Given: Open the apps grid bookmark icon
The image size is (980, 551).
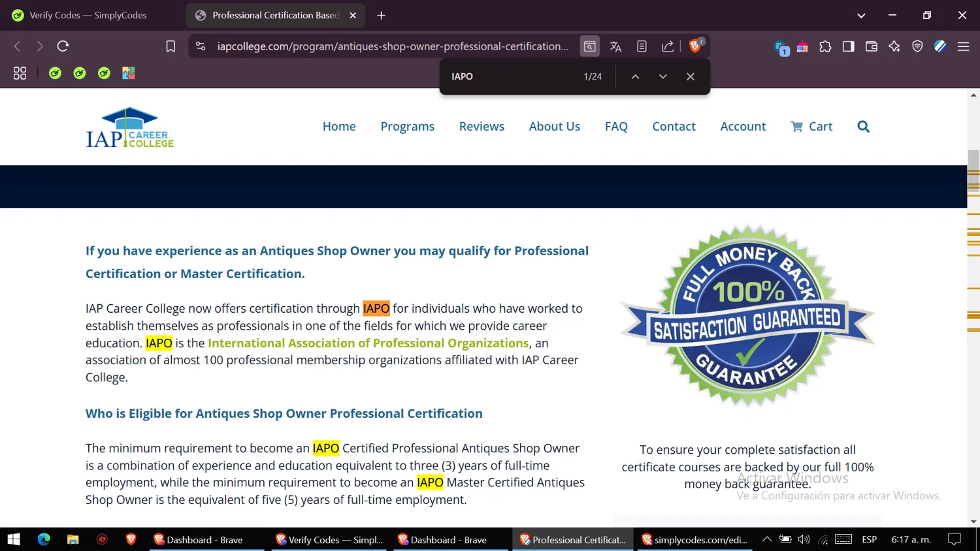Looking at the screenshot, I should pos(20,73).
